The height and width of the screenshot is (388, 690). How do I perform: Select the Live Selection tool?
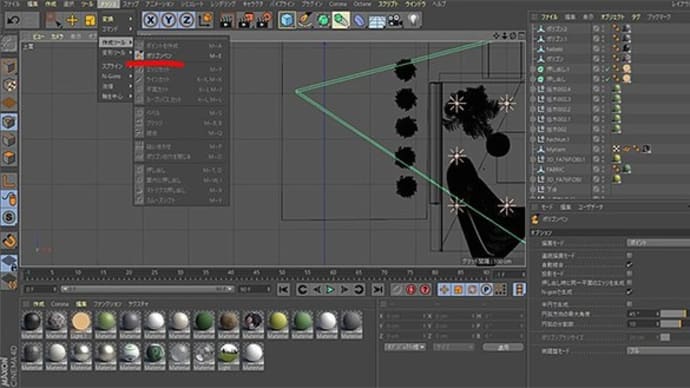click(x=54, y=20)
